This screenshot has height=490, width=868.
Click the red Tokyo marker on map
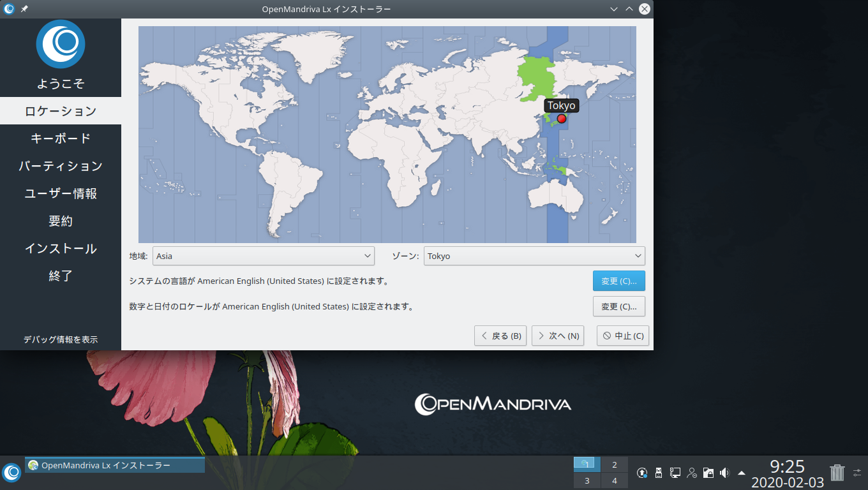tap(562, 119)
